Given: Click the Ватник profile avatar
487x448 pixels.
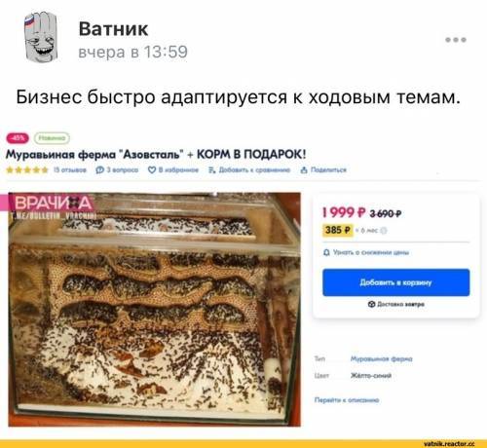Looking at the screenshot, I should [41, 37].
